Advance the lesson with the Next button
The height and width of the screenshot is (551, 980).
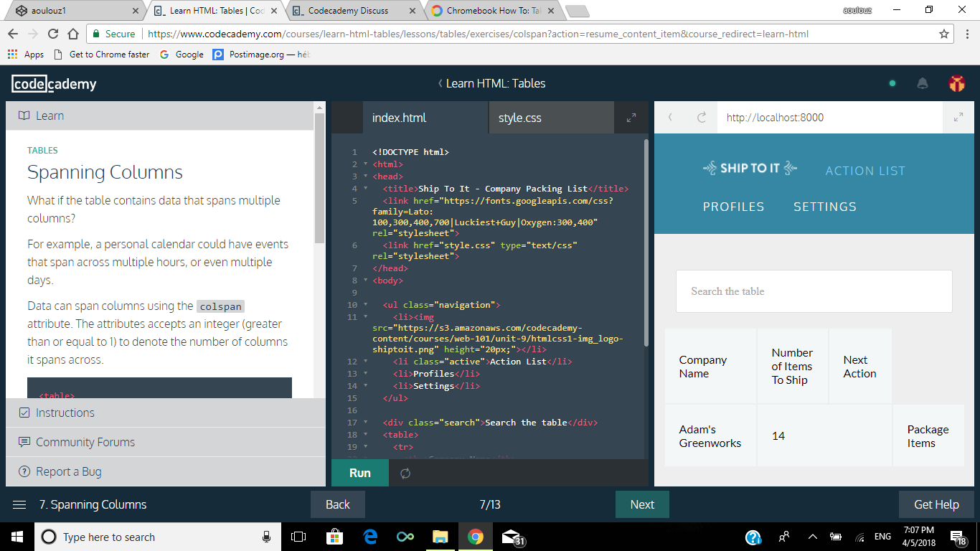(641, 504)
